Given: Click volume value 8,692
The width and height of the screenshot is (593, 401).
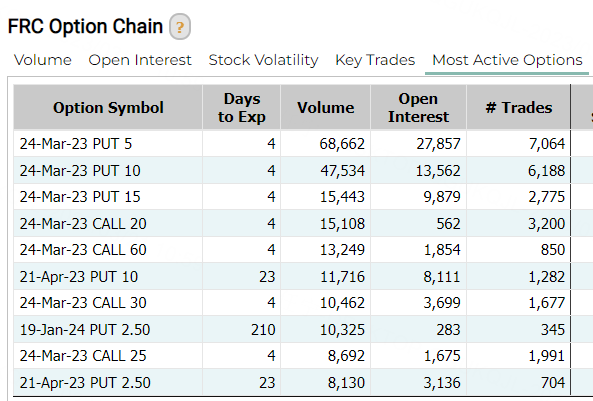Looking at the screenshot, I should coord(346,356).
